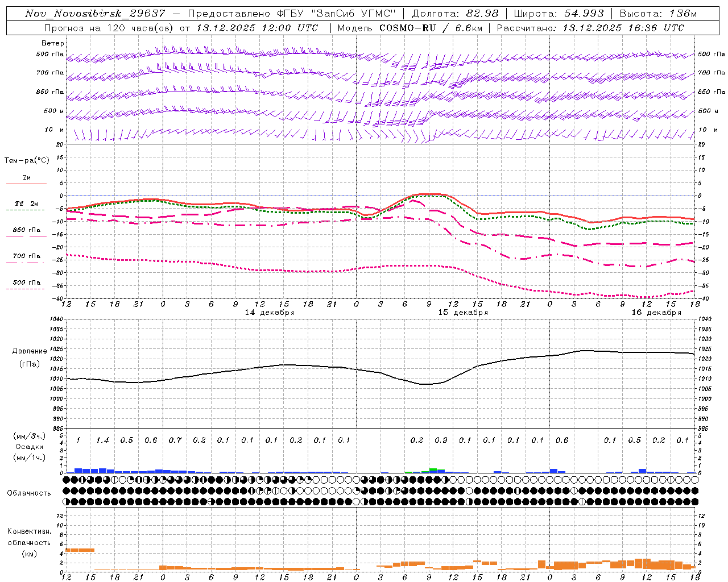Click the red '2м' legend line sample

point(26,184)
